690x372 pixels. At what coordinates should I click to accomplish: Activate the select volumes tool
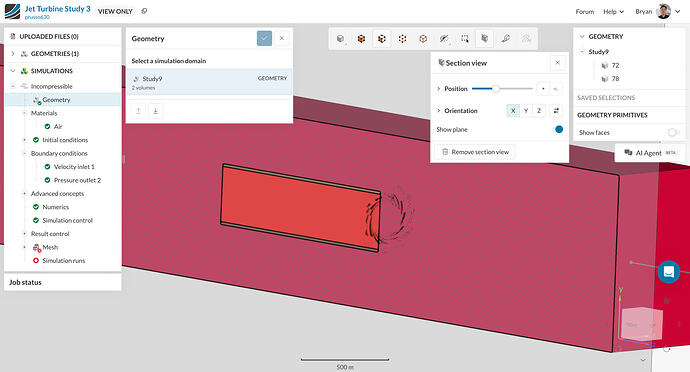pos(361,39)
